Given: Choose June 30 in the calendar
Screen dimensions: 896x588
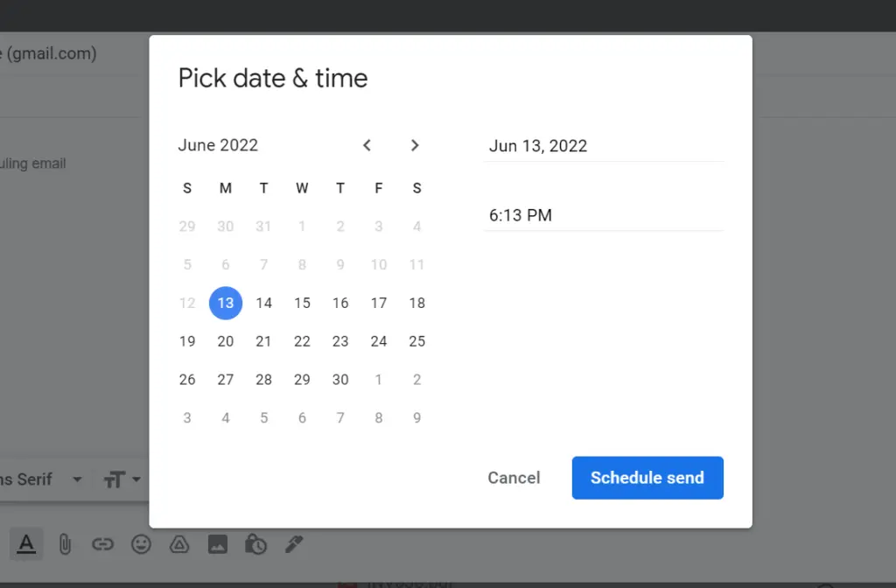Looking at the screenshot, I should 340,380.
